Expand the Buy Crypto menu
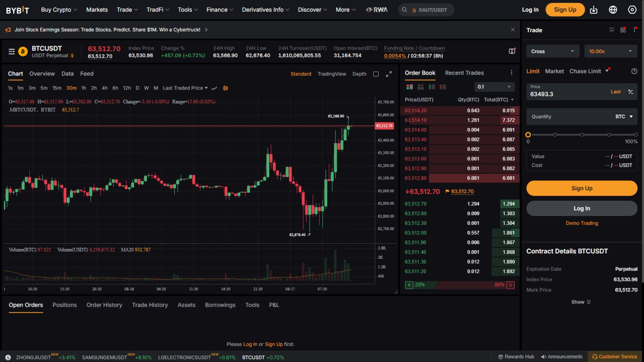644x362 pixels. pyautogui.click(x=59, y=10)
